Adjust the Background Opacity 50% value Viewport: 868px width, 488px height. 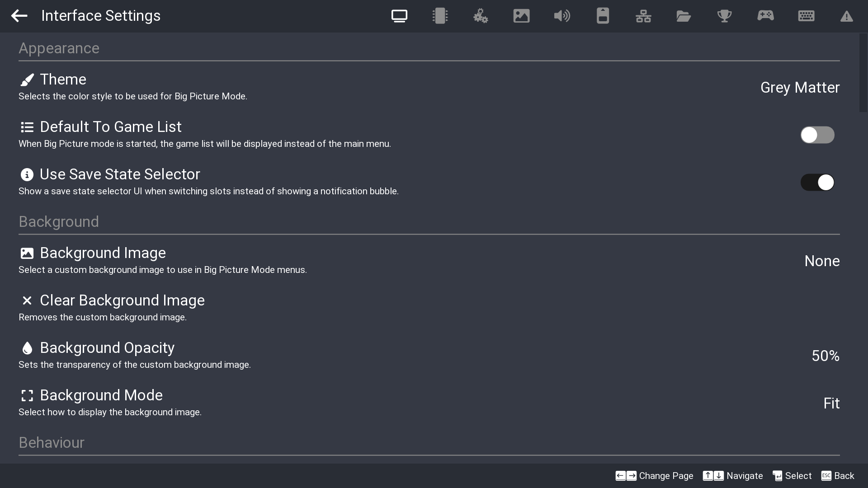825,356
